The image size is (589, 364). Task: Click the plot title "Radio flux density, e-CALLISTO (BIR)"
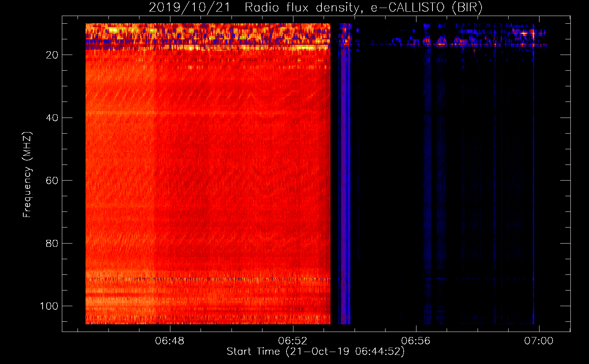pos(363,7)
